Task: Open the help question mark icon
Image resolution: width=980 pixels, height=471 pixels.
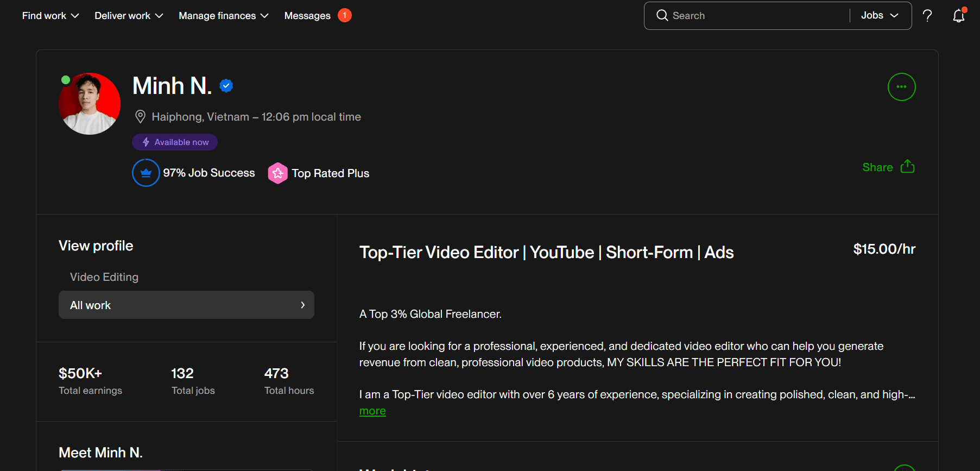Action: (x=927, y=16)
